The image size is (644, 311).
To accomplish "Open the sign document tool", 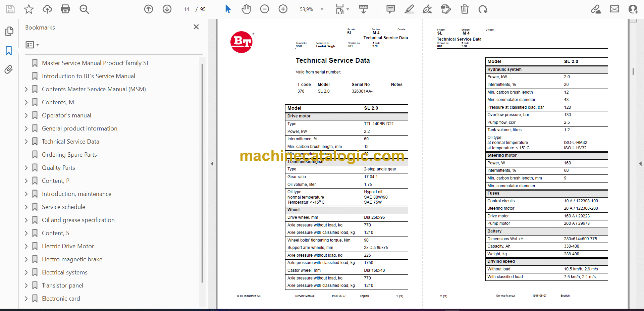I will point(427,9).
